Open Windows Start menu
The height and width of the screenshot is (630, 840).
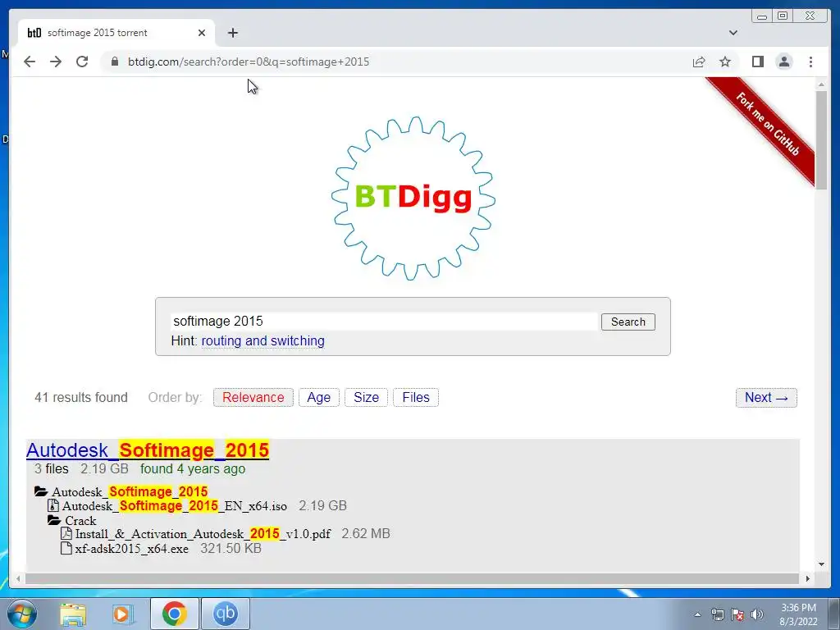pos(22,614)
